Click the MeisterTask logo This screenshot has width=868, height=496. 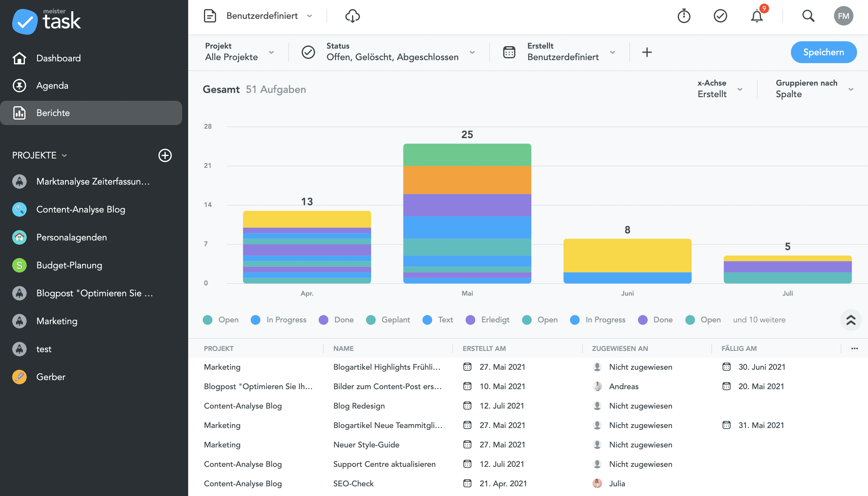point(47,21)
